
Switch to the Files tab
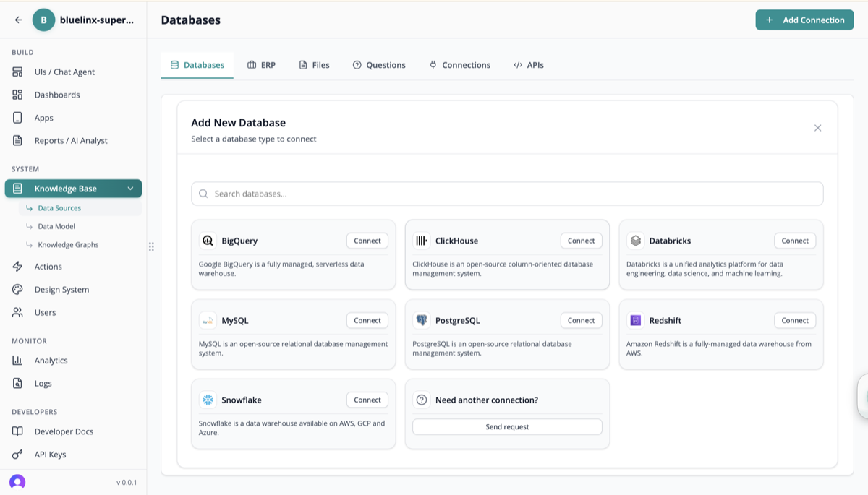(314, 65)
